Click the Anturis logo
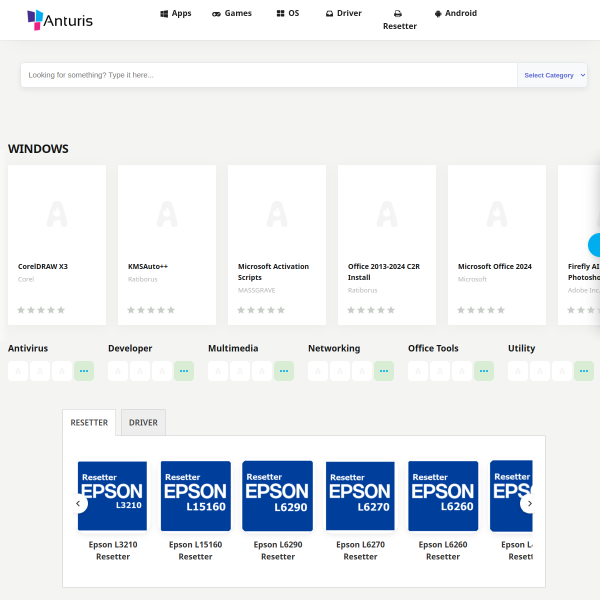The height and width of the screenshot is (600, 600). [60, 20]
